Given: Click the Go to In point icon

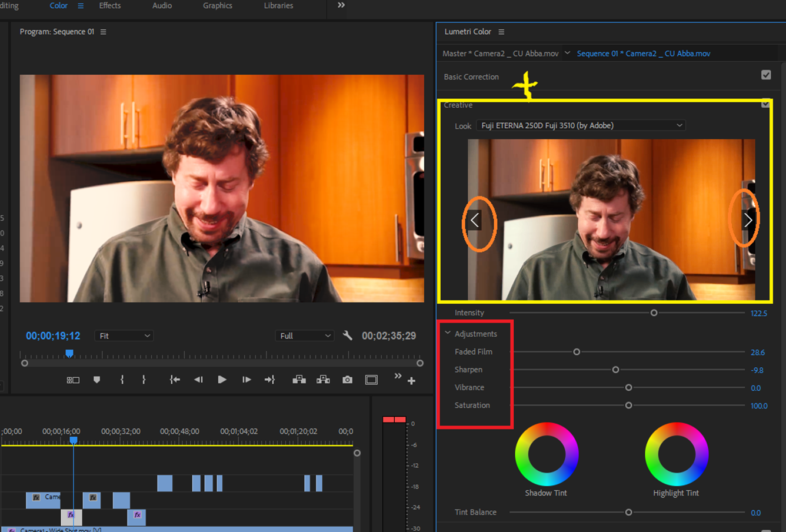Looking at the screenshot, I should [x=175, y=380].
